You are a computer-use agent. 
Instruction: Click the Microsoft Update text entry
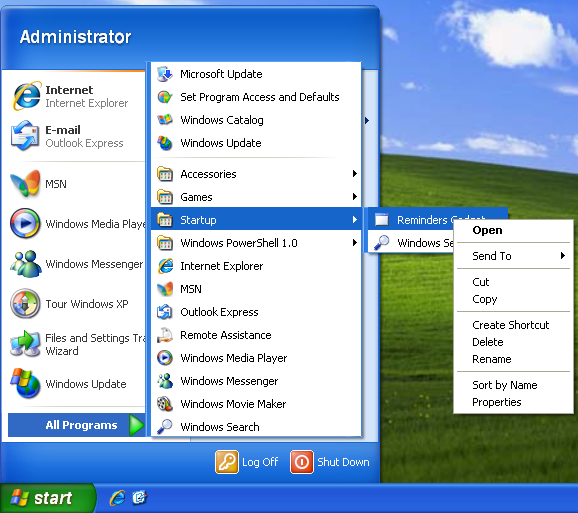[221, 74]
